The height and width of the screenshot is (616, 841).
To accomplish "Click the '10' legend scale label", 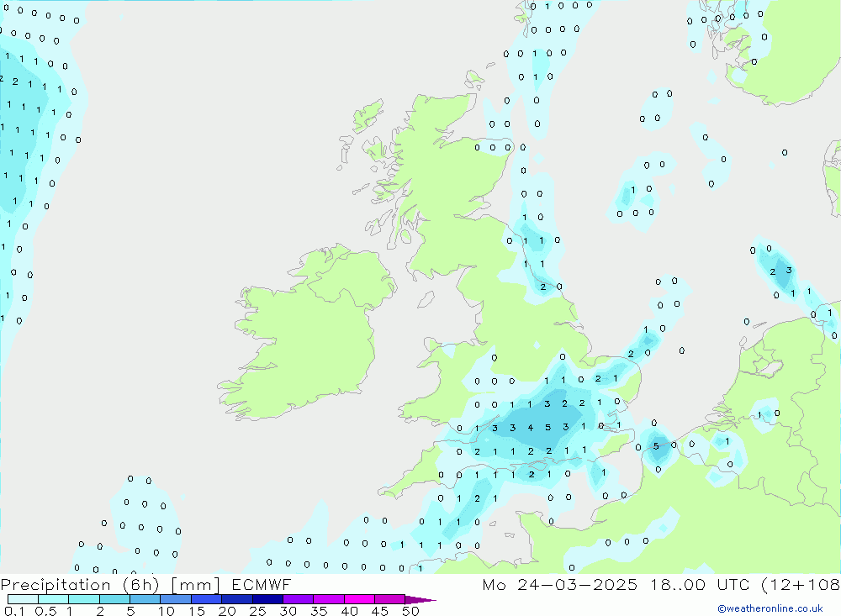I will (x=166, y=611).
